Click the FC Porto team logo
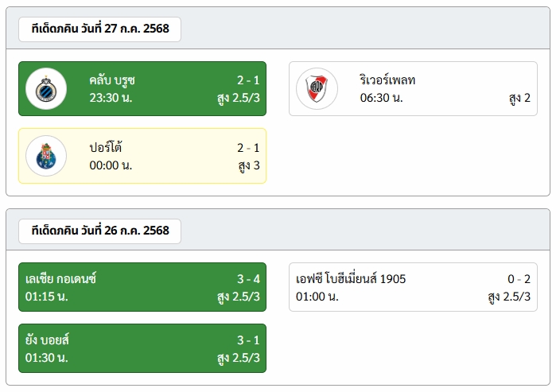 click(x=46, y=156)
